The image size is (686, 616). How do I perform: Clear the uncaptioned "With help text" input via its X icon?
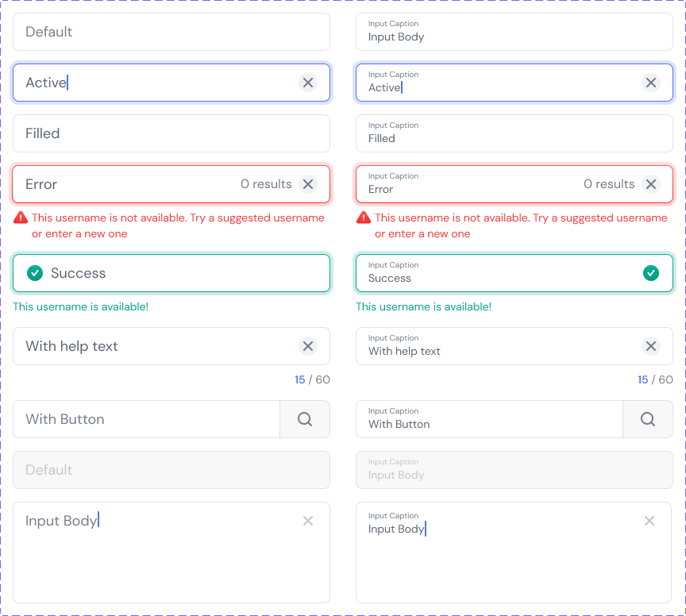click(x=308, y=346)
